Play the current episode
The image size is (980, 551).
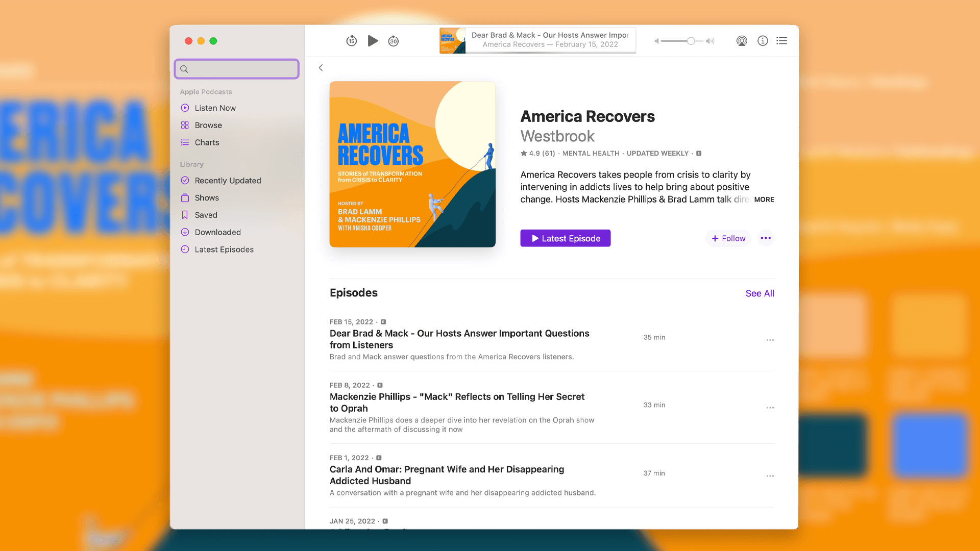(373, 41)
